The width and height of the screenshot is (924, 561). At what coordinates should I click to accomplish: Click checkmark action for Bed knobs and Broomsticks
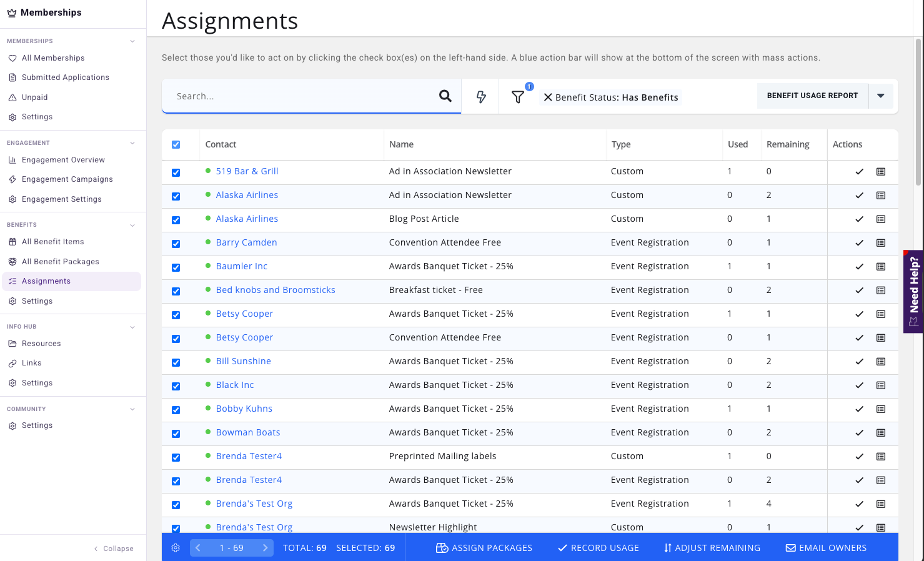tap(860, 290)
